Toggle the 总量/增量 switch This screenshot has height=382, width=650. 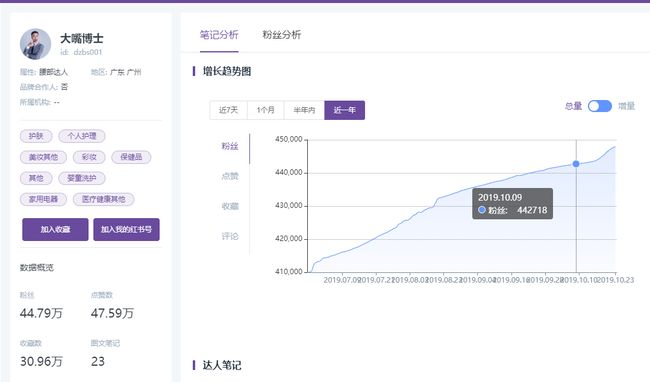[599, 106]
